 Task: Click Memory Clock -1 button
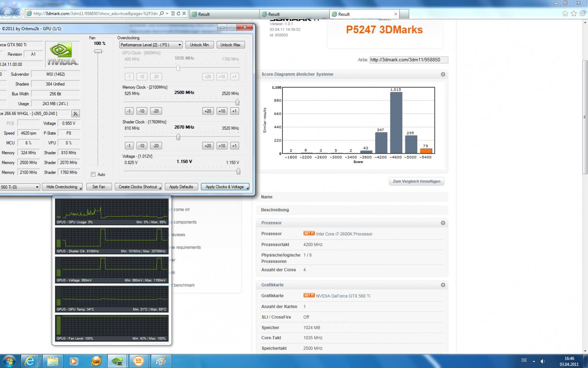[129, 111]
